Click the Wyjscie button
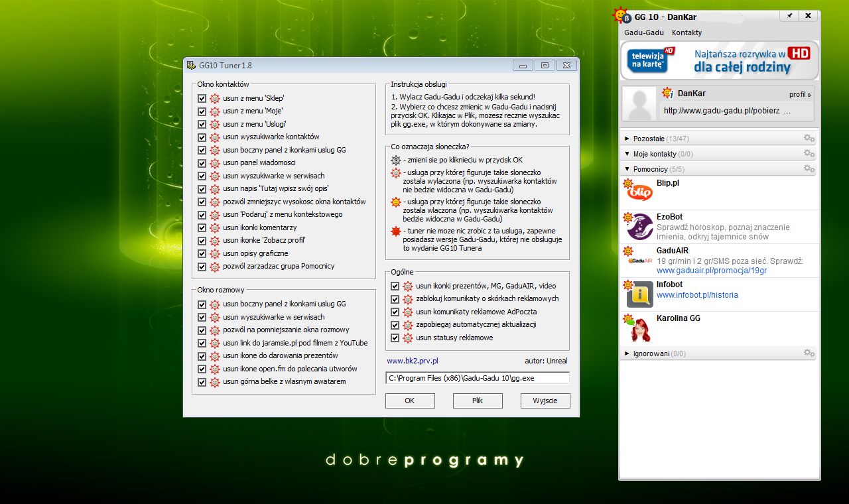 pos(545,401)
